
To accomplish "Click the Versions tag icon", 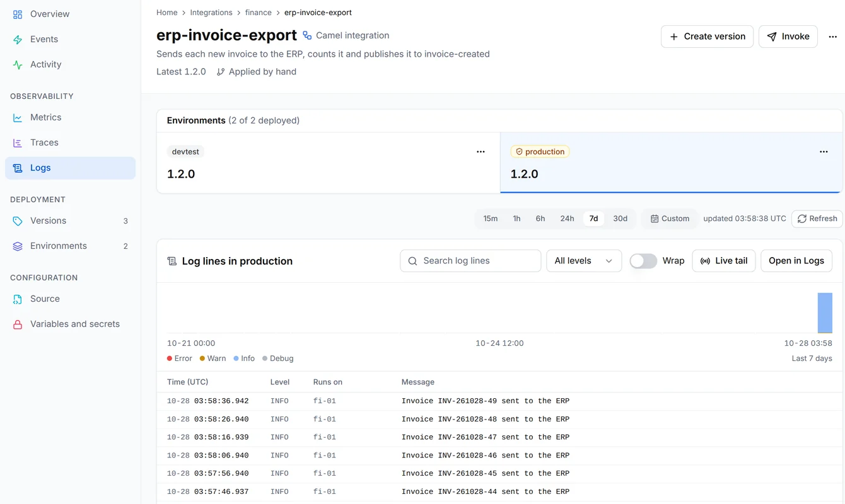I will (18, 220).
